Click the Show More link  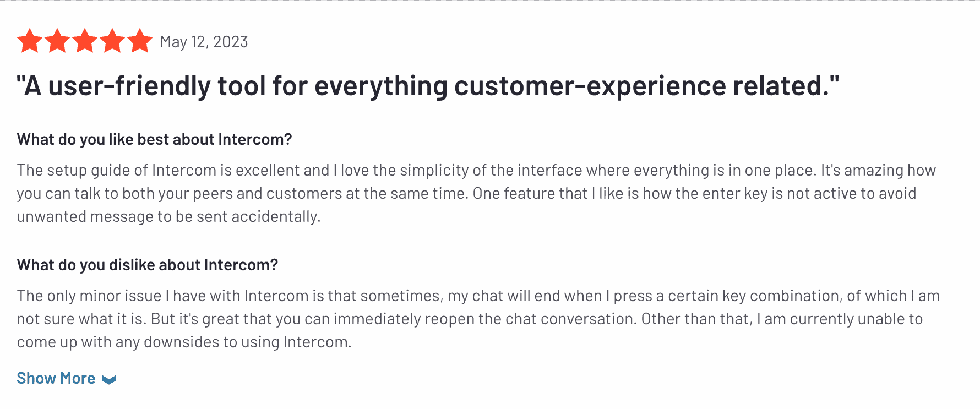(56, 378)
